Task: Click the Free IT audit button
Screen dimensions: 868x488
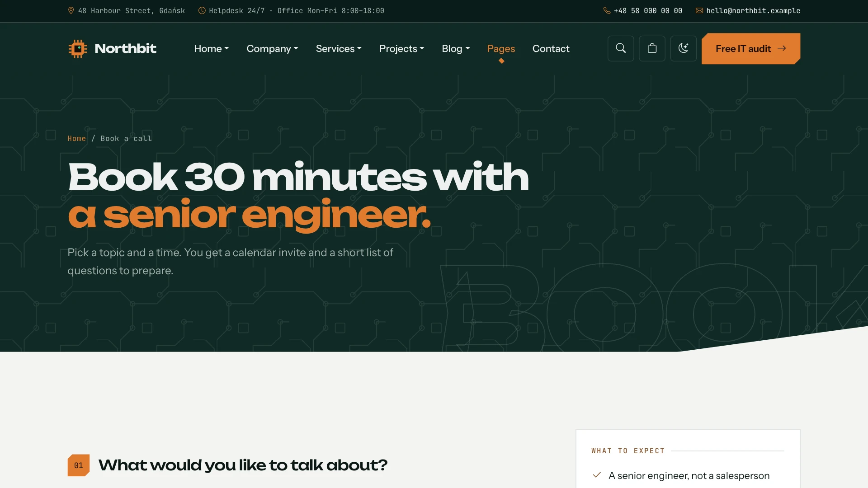Action: 750,48
